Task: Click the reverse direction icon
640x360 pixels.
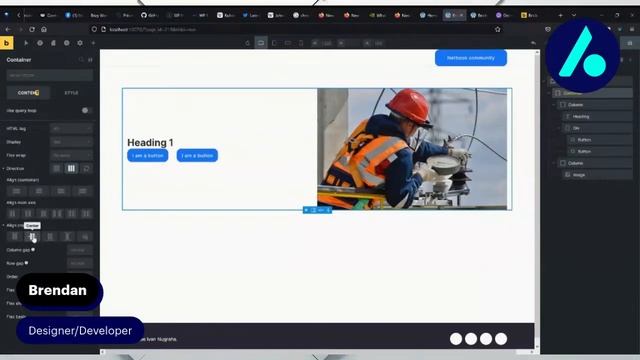Action: 86,168
